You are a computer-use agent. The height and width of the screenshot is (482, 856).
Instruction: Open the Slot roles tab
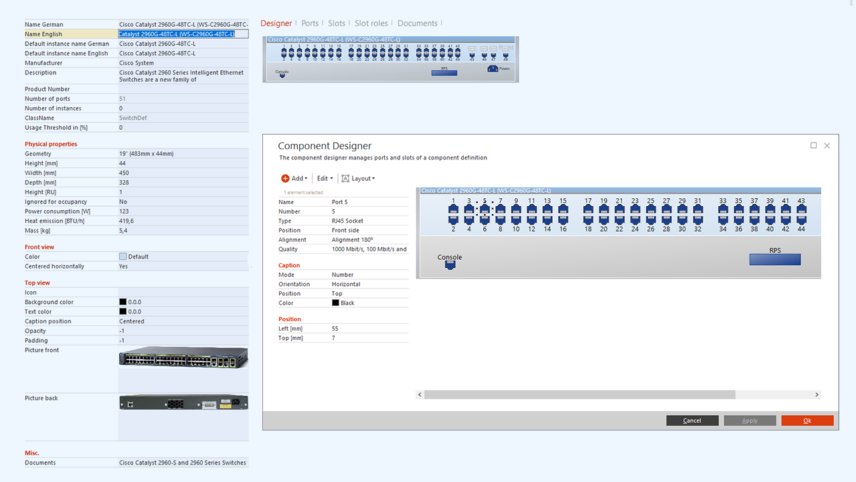pos(371,23)
